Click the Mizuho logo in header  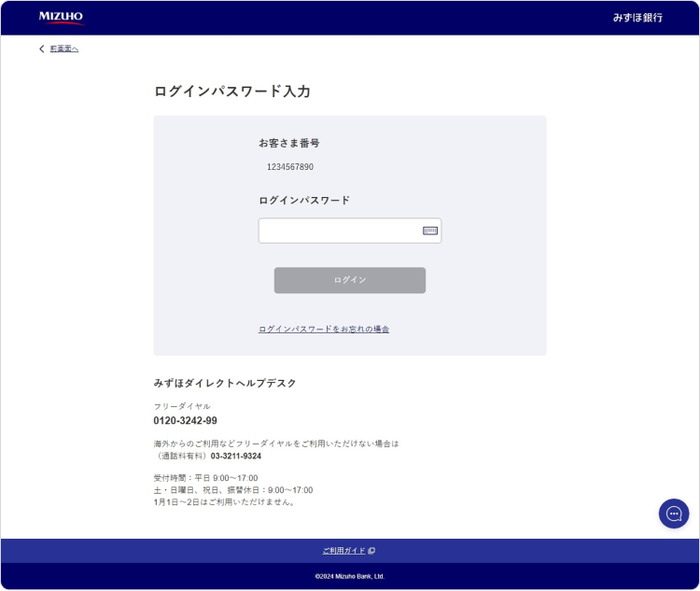62,18
